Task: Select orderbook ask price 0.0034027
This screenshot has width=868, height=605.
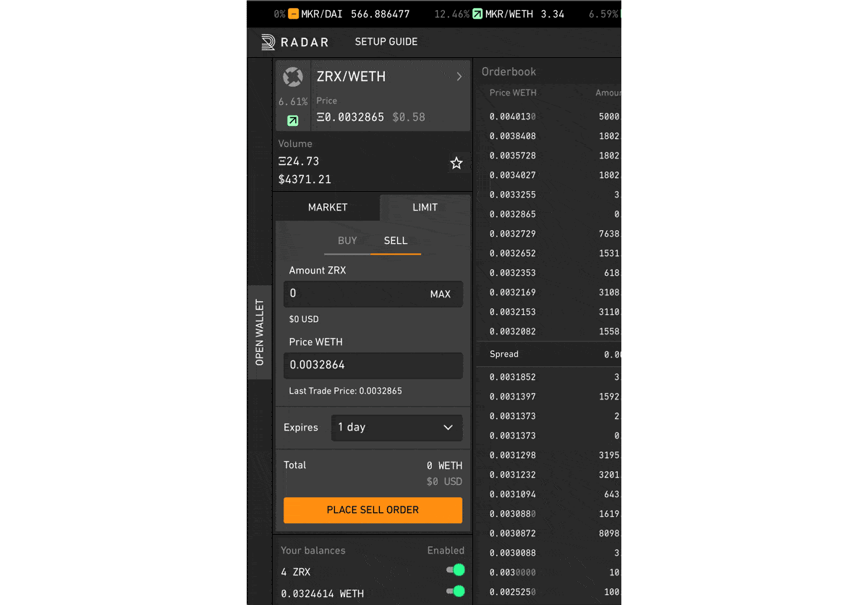Action: [x=513, y=175]
